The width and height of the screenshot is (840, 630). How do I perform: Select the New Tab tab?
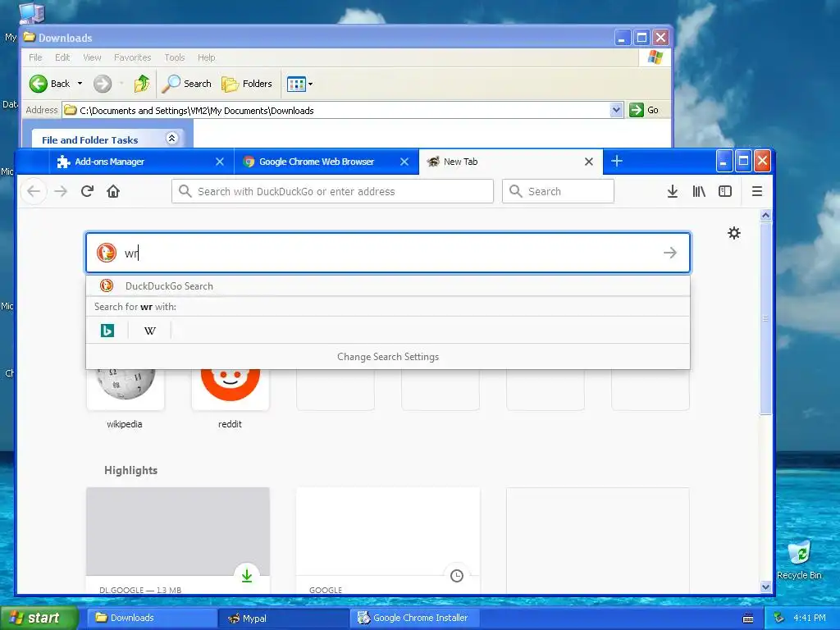[x=510, y=162]
